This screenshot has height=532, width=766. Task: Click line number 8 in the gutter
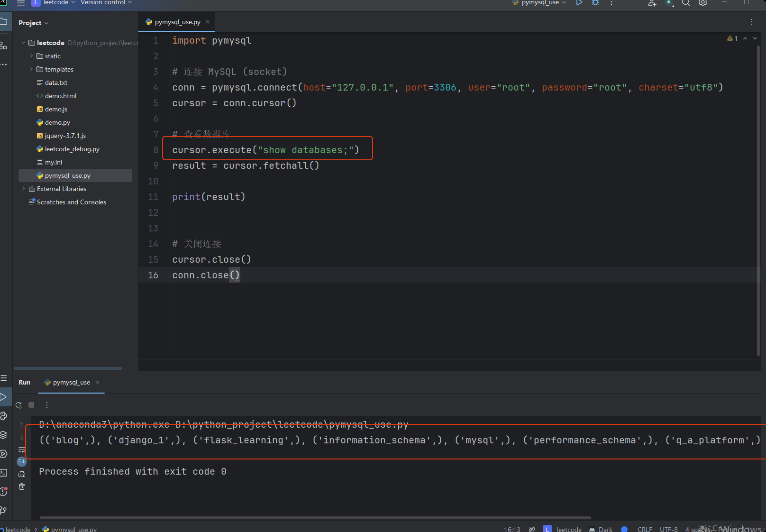coord(155,150)
